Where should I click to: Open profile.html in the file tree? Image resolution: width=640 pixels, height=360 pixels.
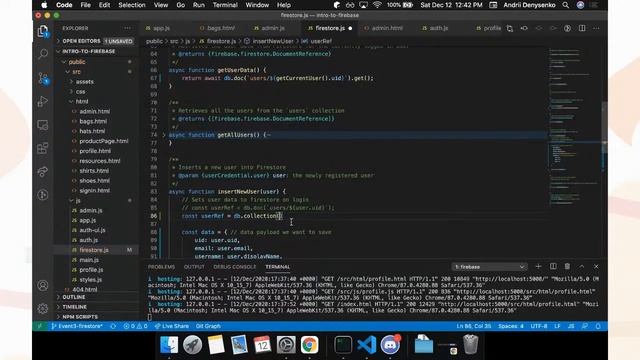click(95, 151)
